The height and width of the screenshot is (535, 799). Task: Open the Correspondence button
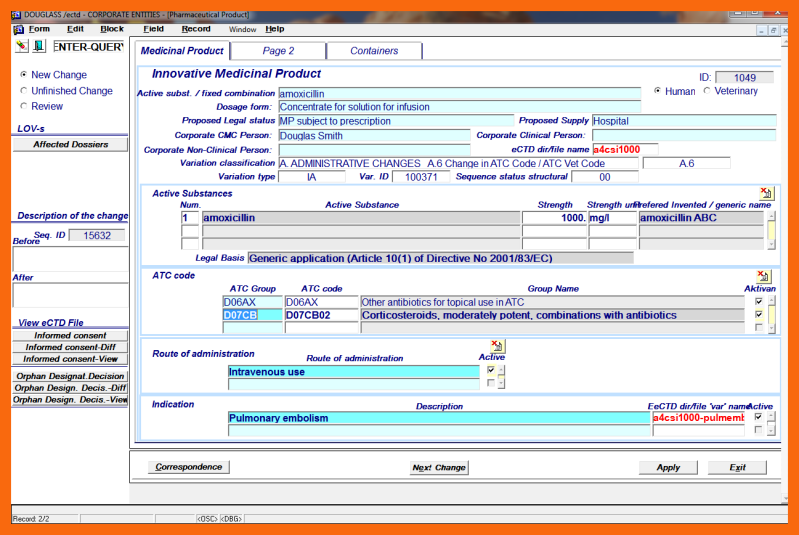(189, 467)
